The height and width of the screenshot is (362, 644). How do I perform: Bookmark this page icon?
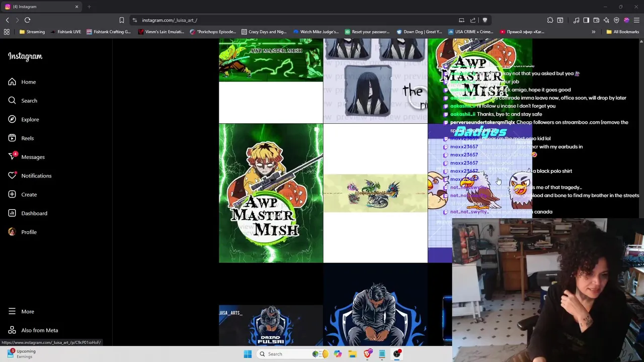121,20
